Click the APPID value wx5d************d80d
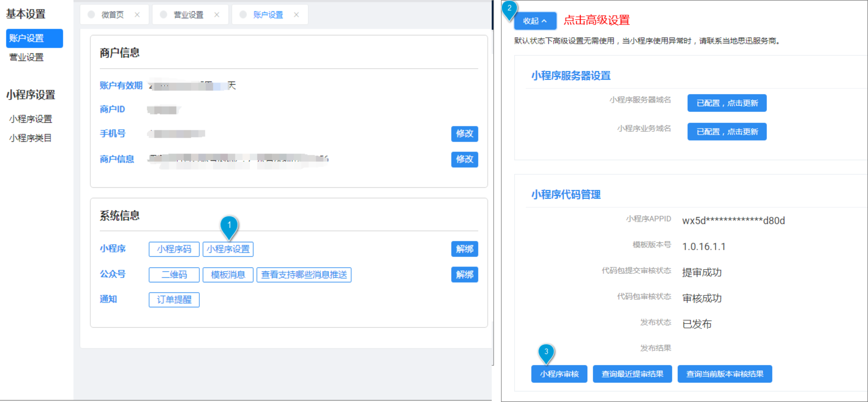Viewport: 868px width, 402px height. [x=733, y=221]
